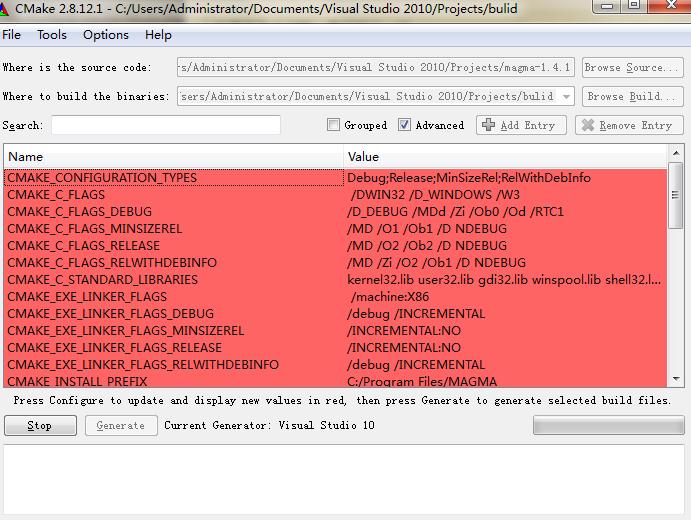Image resolution: width=691 pixels, height=520 pixels.
Task: Click the CMake logo icon in title bar
Action: coord(4,8)
